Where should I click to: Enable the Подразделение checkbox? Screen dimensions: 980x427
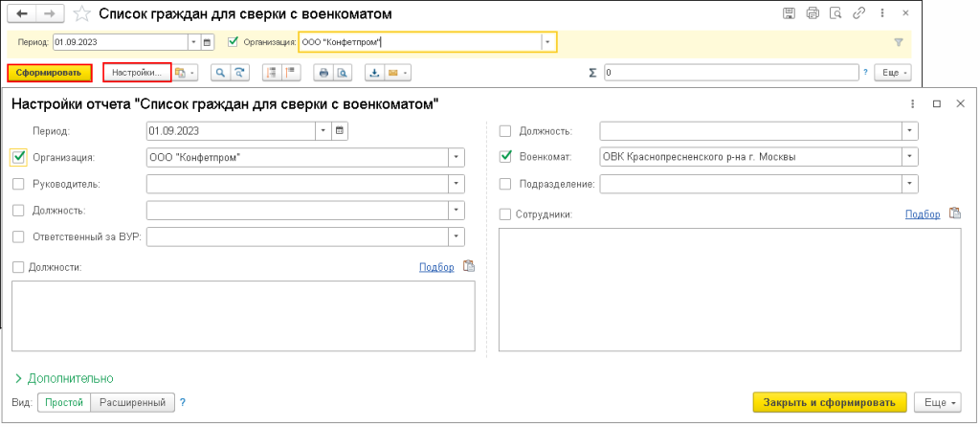[505, 184]
